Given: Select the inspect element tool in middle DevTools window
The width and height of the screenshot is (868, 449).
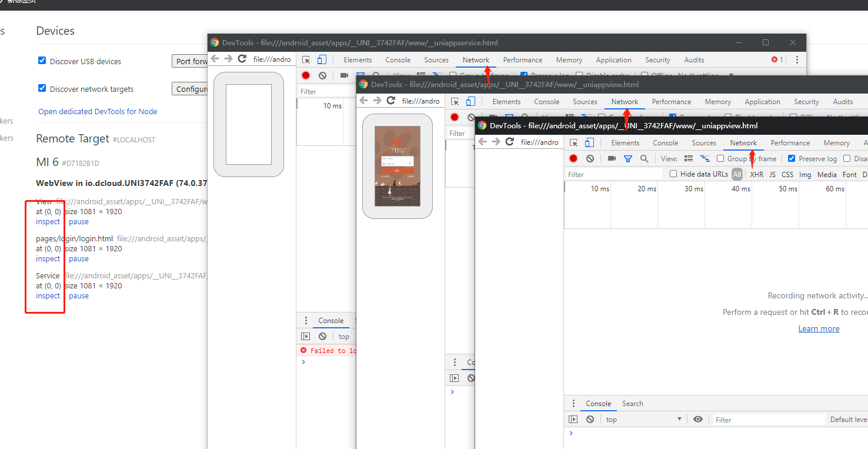Looking at the screenshot, I should point(455,101).
